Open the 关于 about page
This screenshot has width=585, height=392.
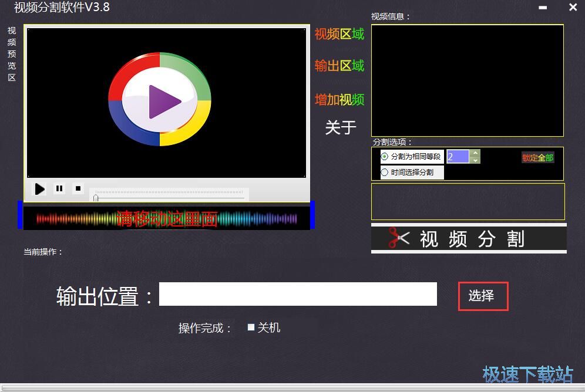(341, 127)
